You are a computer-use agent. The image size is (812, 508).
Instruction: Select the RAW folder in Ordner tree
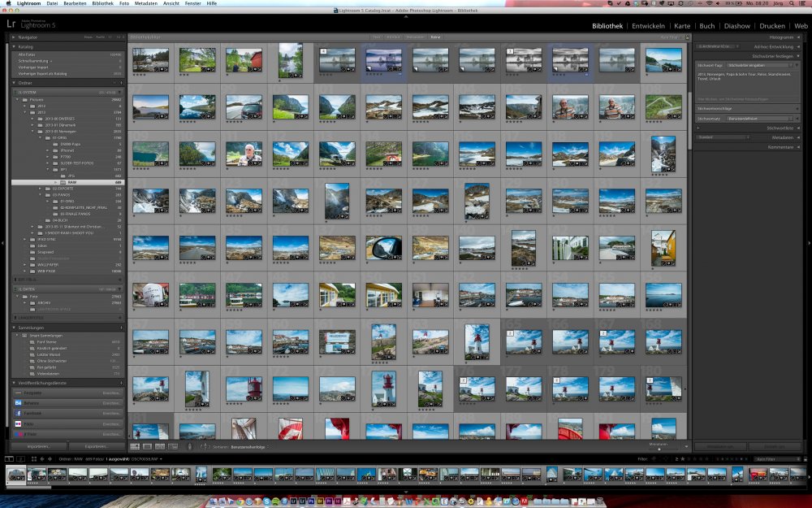pyautogui.click(x=71, y=183)
